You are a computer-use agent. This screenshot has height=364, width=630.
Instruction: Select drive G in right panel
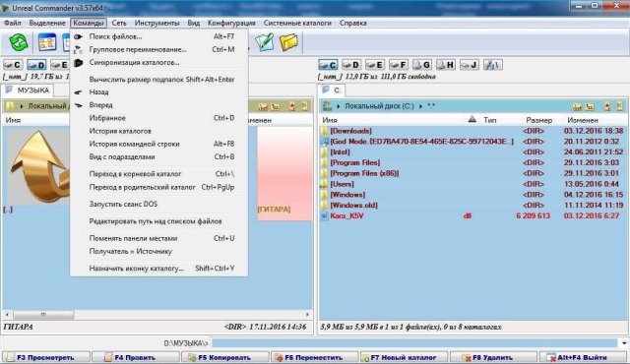click(x=422, y=65)
